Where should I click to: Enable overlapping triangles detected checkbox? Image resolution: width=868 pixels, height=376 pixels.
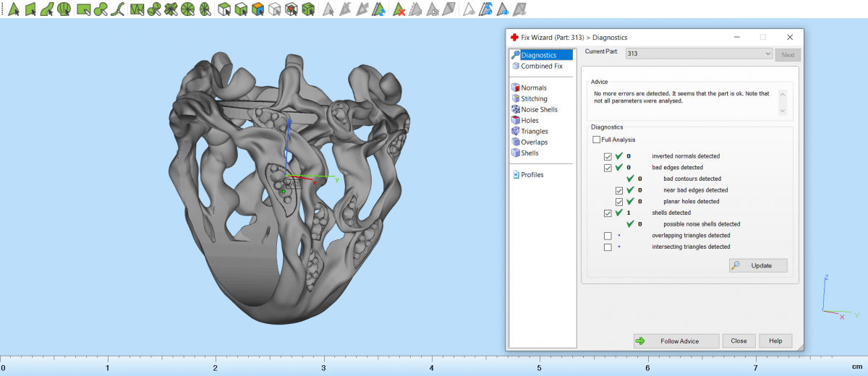(x=608, y=236)
